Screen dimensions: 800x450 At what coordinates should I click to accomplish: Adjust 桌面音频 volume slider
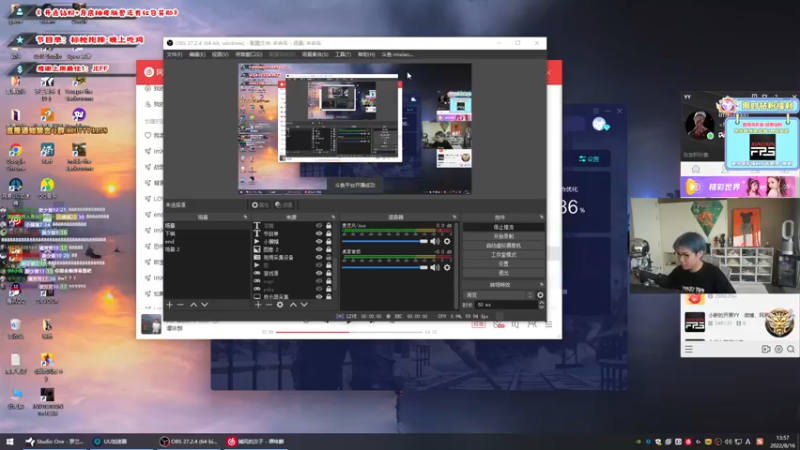tap(385, 267)
